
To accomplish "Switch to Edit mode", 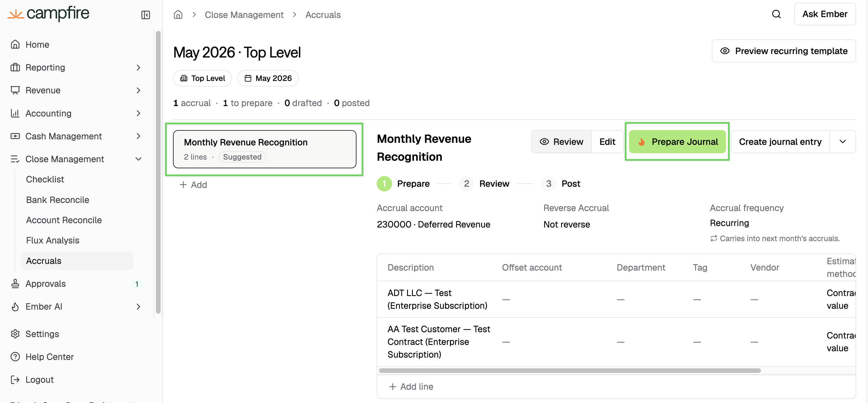I will (x=607, y=142).
